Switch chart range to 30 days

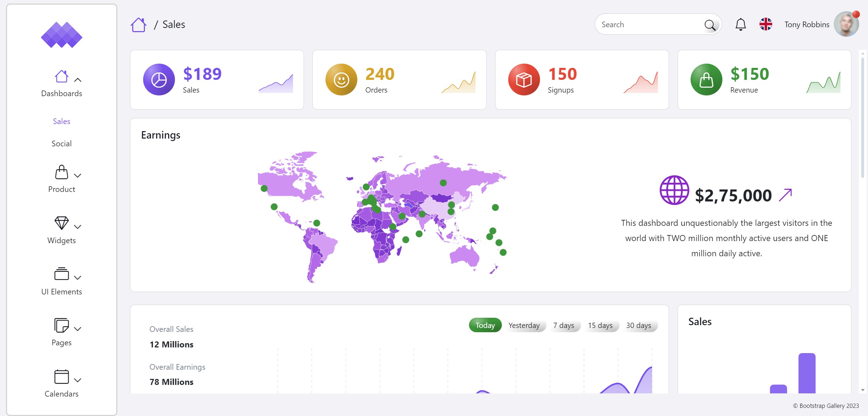pos(638,325)
